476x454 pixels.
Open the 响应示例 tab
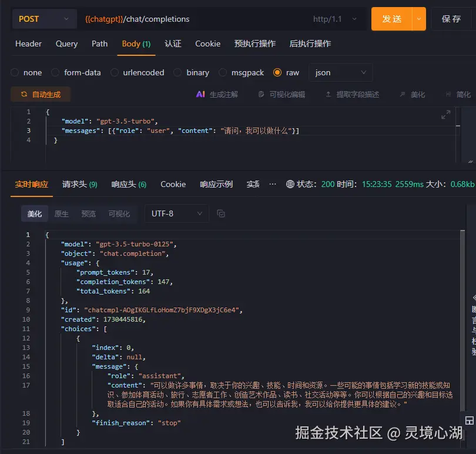pyautogui.click(x=216, y=184)
